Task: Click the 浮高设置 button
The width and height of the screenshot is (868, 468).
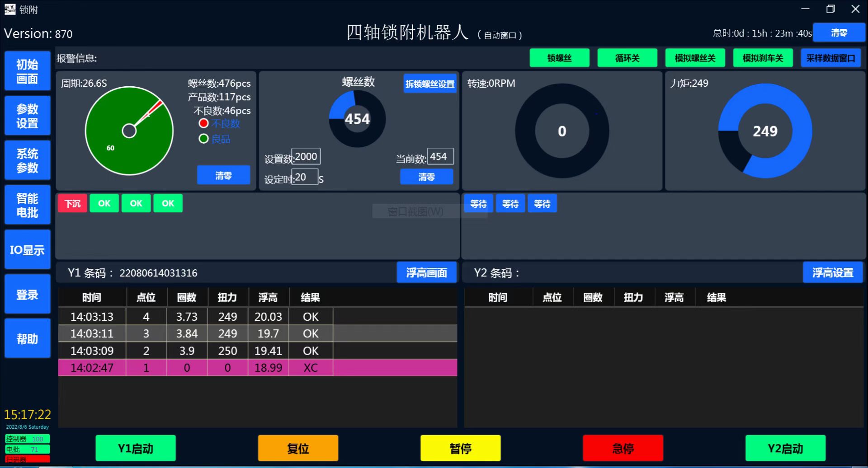Action: (x=832, y=273)
